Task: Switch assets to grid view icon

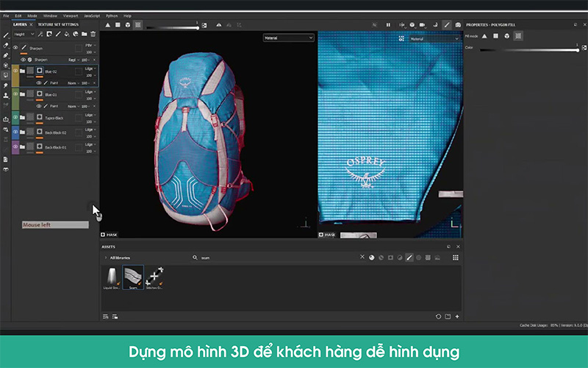Action: point(456,258)
